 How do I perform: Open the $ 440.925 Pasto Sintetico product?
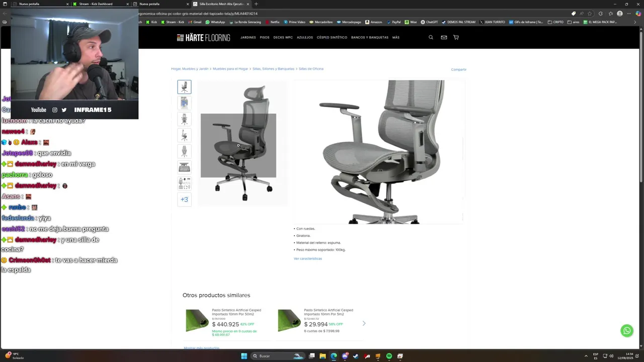[x=225, y=321]
